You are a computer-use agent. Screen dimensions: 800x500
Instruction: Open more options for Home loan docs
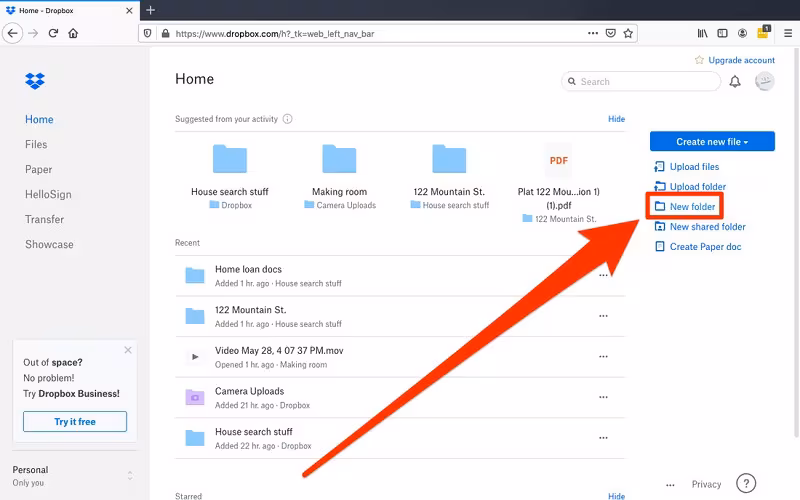(603, 276)
